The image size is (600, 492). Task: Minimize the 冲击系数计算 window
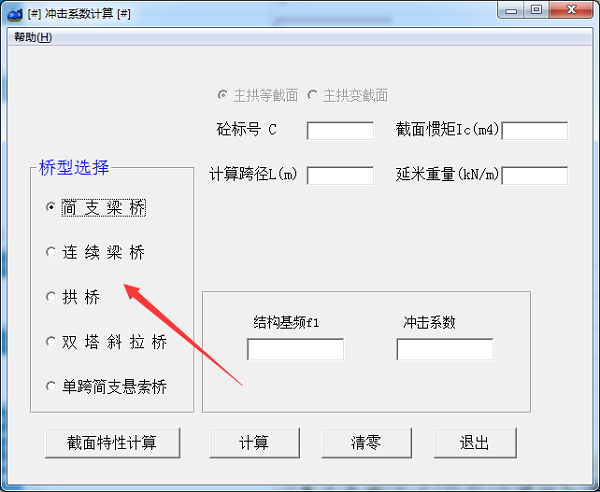(511, 10)
